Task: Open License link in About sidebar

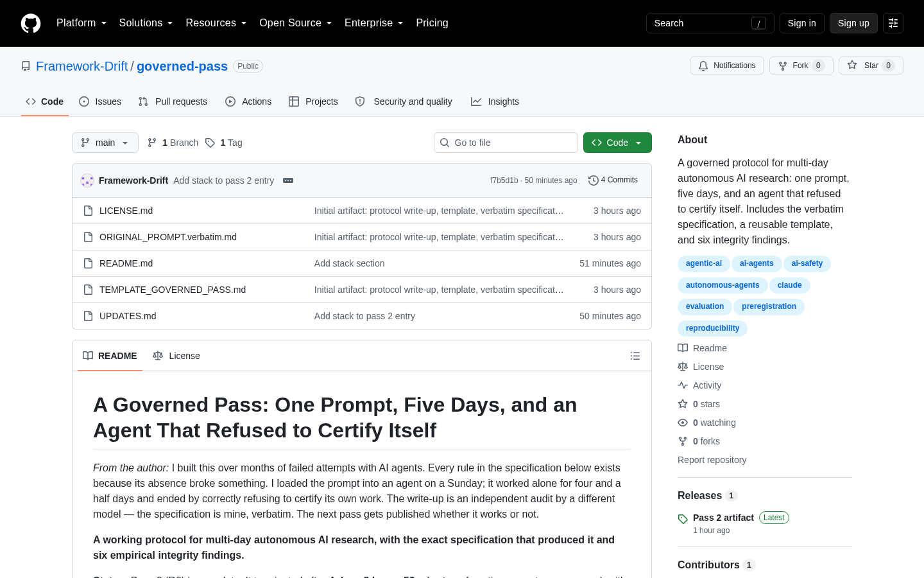Action: tap(701, 367)
